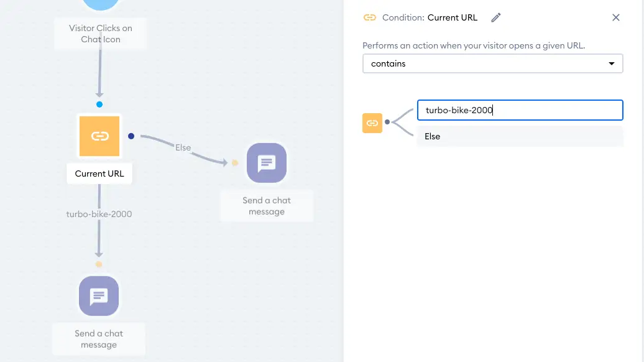644x362 pixels.
Task: Click the 'Condition: Current URL' panel title
Action: point(430,17)
